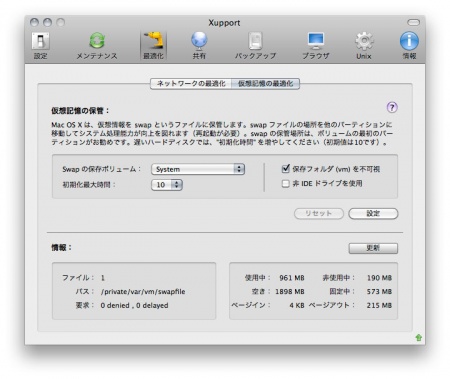Click the Xupport window title
The image size is (450, 379).
coord(224,23)
